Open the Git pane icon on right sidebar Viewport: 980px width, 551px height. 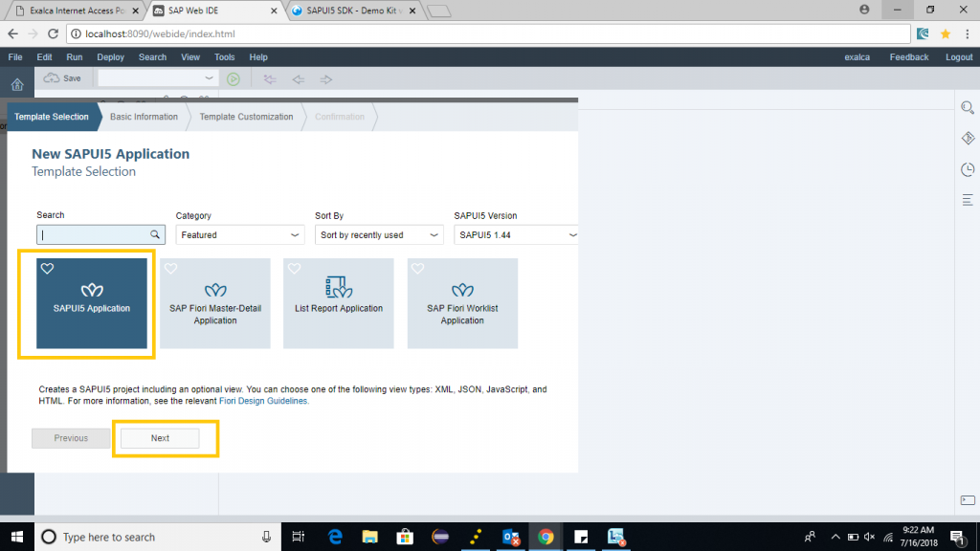(x=968, y=138)
